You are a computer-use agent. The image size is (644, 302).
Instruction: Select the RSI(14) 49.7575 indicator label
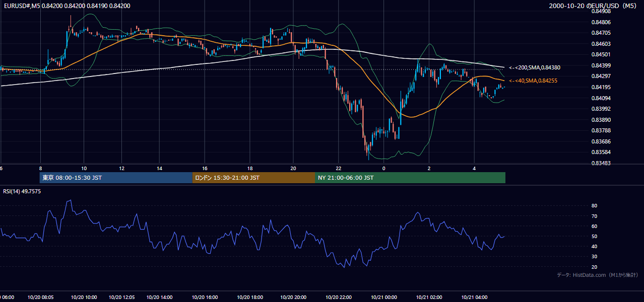point(22,191)
